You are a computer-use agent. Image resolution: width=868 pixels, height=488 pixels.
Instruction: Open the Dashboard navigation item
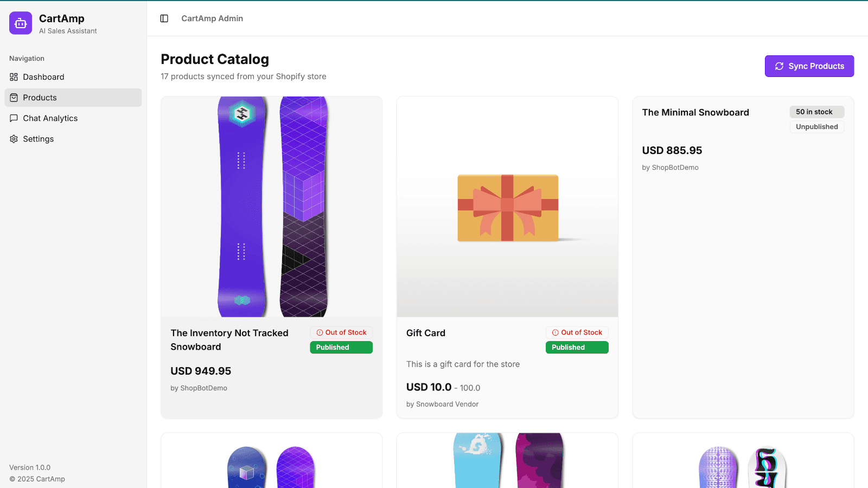tap(43, 77)
